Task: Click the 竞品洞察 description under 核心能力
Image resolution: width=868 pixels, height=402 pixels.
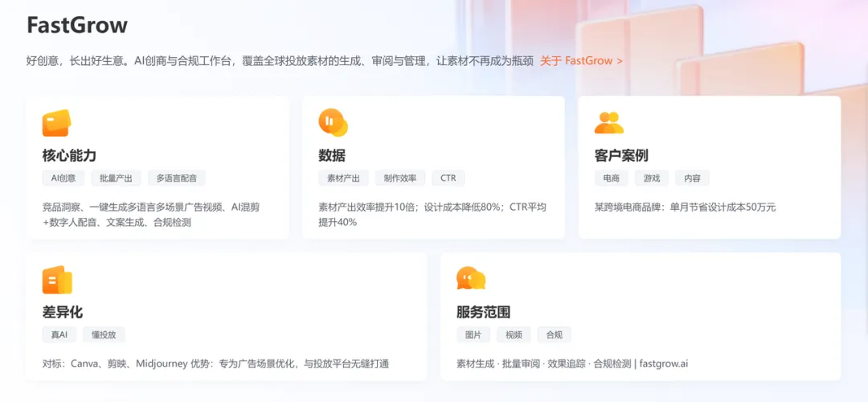Action: [151, 215]
